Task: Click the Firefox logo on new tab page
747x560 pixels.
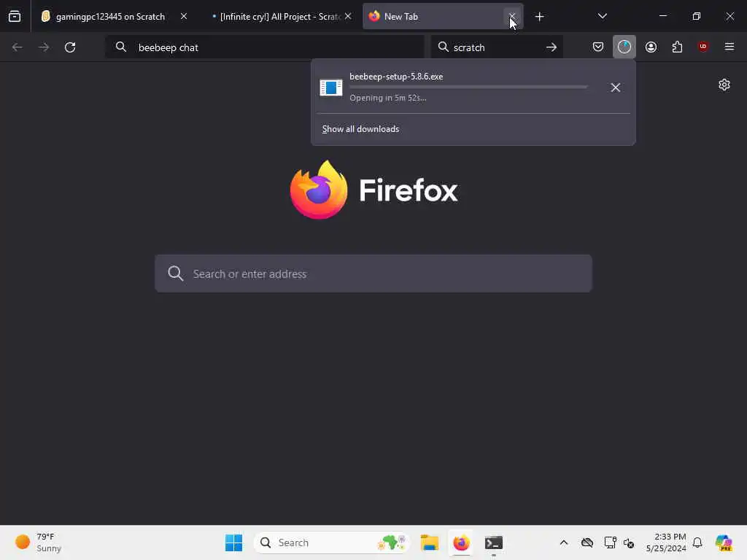Action: coord(374,190)
